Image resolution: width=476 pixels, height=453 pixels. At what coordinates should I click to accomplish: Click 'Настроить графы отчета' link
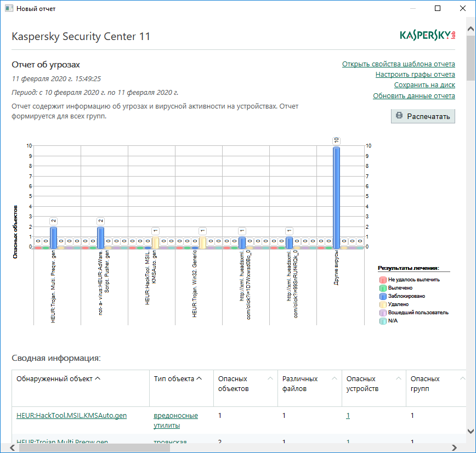pos(415,75)
